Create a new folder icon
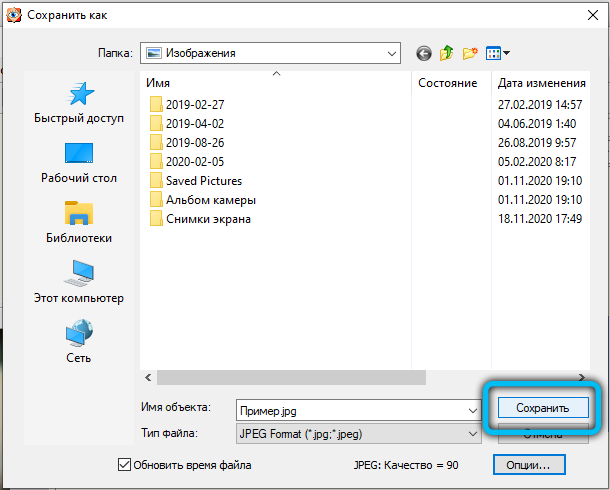 [469, 52]
